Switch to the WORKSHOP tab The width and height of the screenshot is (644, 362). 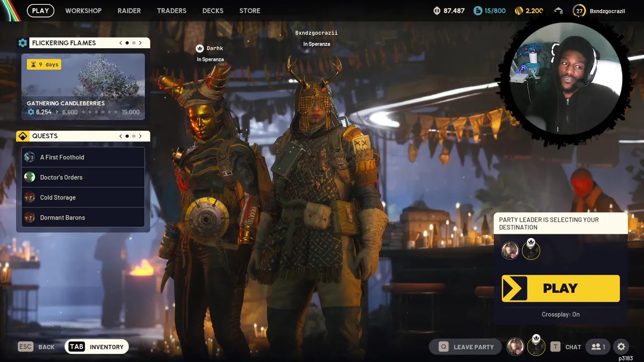pos(83,11)
